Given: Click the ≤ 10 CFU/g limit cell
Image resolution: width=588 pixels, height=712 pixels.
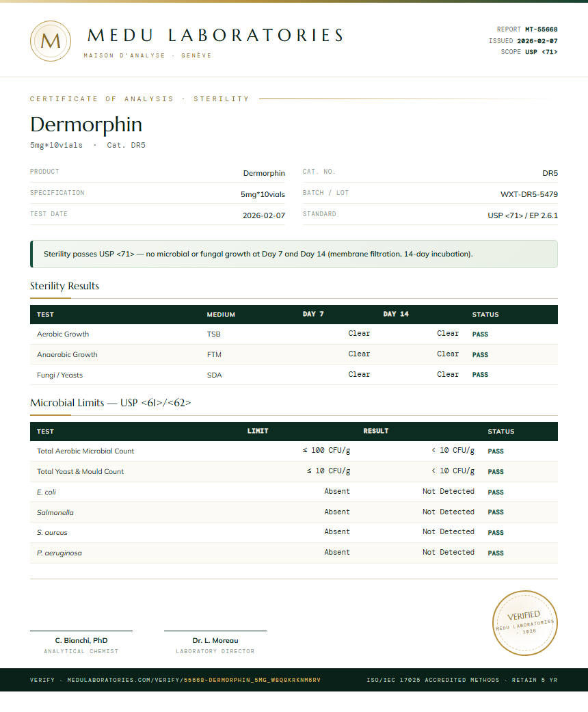Looking at the screenshot, I should tap(329, 471).
